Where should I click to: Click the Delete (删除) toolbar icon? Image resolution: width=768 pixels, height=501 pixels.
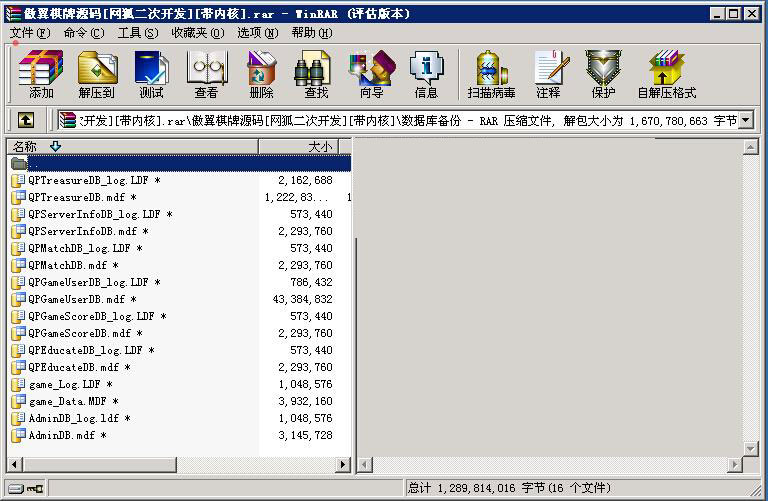tap(261, 74)
